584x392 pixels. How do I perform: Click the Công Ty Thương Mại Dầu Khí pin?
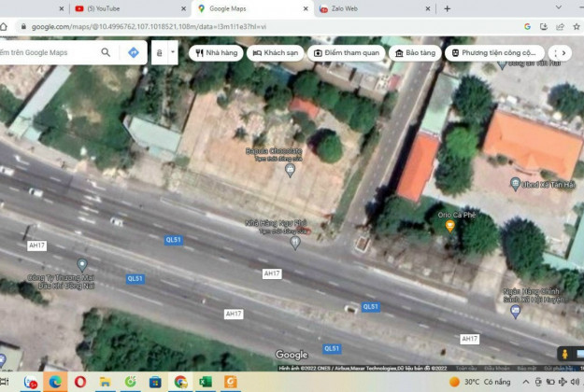(82, 265)
